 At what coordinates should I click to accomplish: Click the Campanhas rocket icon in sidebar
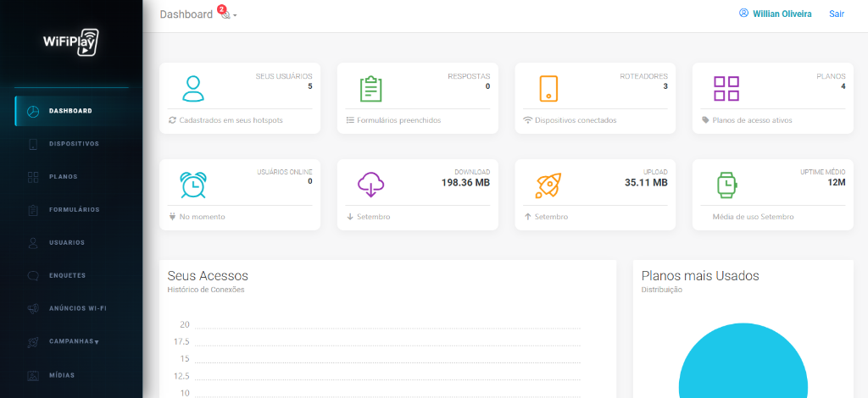tap(33, 341)
